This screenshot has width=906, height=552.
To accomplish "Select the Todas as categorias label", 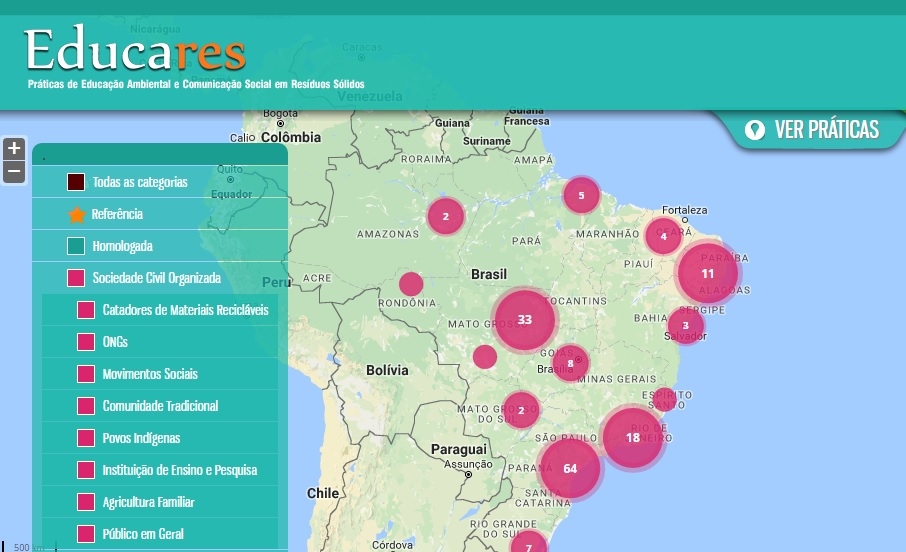I will click(140, 182).
